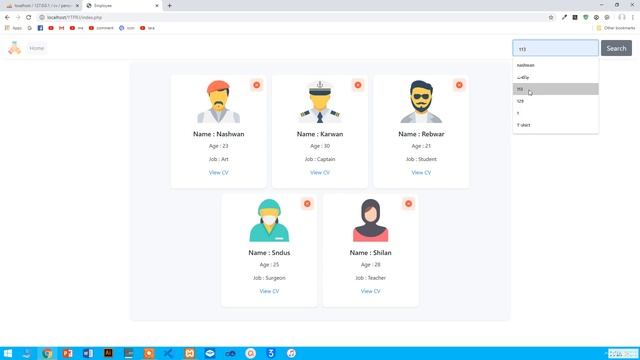Select the single 't' suggestion entry
This screenshot has width=640, height=360.
click(x=556, y=113)
